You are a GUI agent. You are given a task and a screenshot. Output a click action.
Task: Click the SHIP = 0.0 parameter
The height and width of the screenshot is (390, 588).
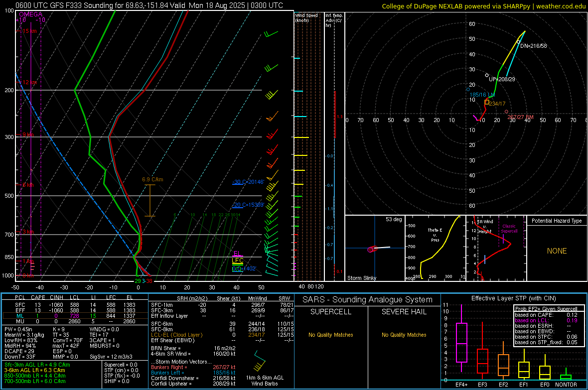pyautogui.click(x=117, y=381)
